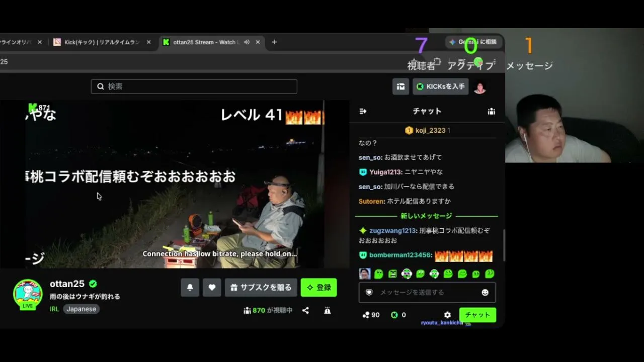This screenshot has height=362, width=644.
Task: Click the notification bell for ottan25
Action: [190, 288]
